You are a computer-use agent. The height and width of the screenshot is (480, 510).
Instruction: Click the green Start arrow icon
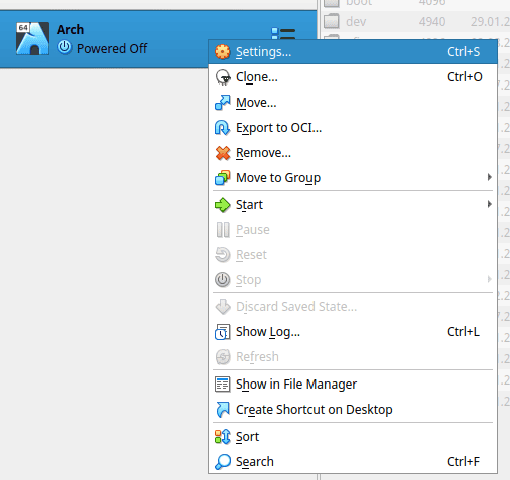[222, 205]
